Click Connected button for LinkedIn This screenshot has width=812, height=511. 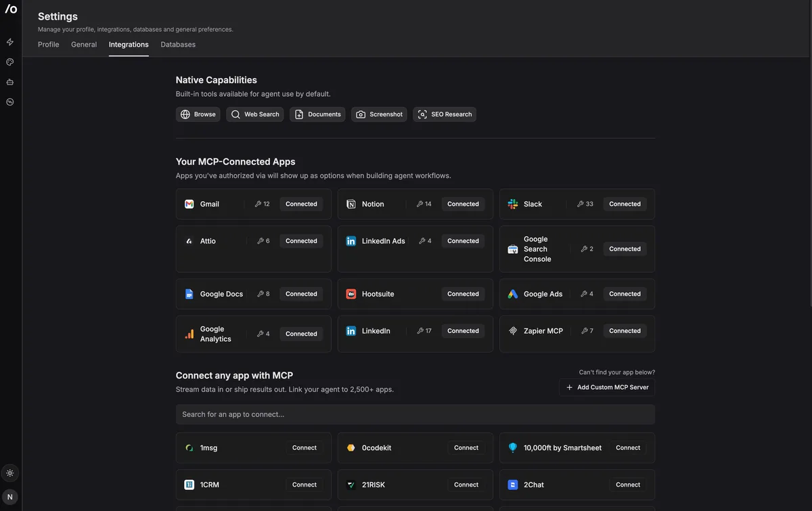click(463, 331)
